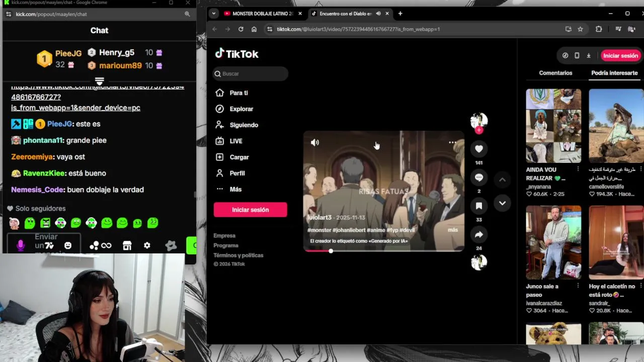Switch to the Comentarios tab
Viewport: 644px width, 362px height.
(555, 73)
